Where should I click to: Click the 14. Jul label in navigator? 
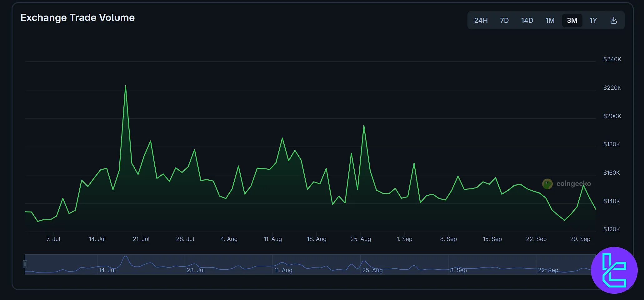point(107,270)
